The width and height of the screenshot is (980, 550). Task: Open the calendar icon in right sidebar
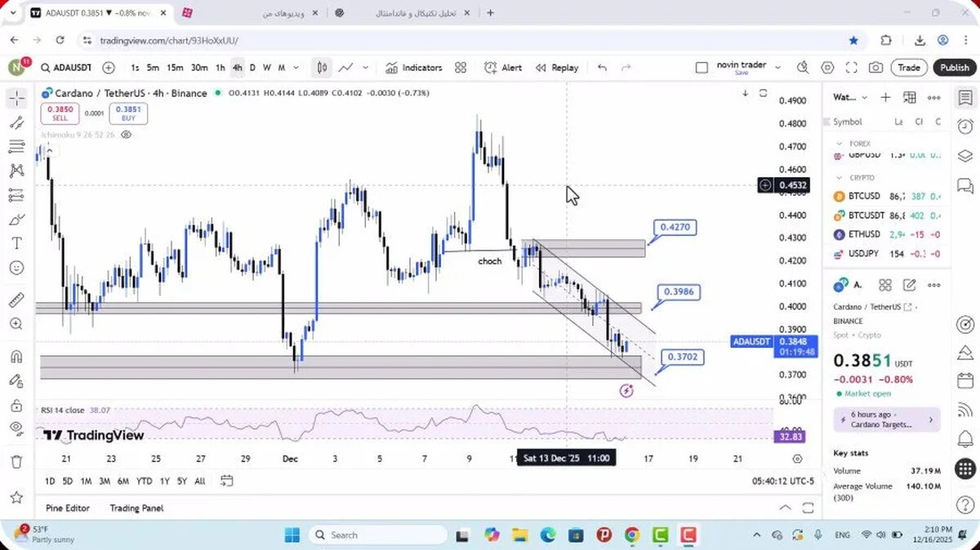(x=964, y=382)
